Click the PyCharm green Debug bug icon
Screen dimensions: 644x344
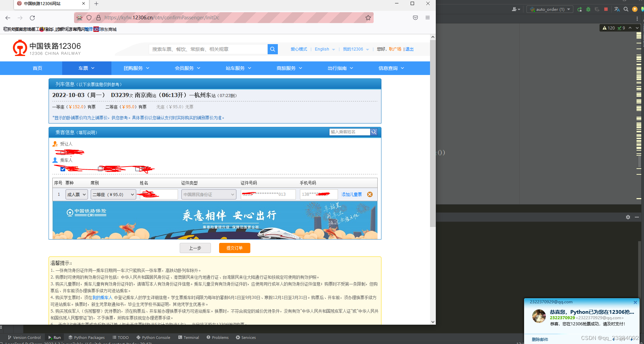coord(588,9)
